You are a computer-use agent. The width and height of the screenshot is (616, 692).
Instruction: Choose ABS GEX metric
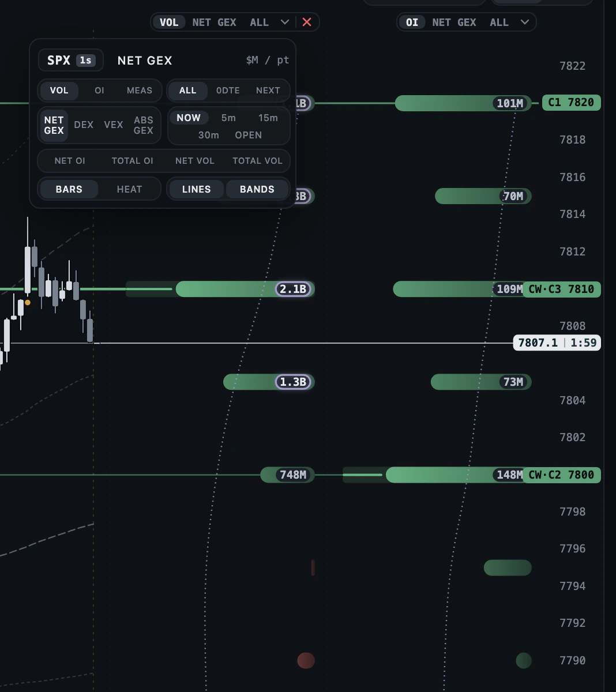coord(144,125)
